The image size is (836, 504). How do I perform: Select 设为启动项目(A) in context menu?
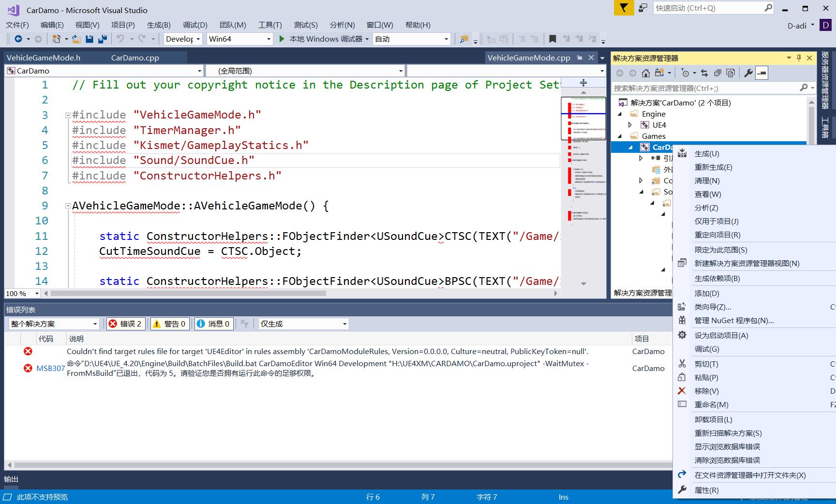pos(721,335)
